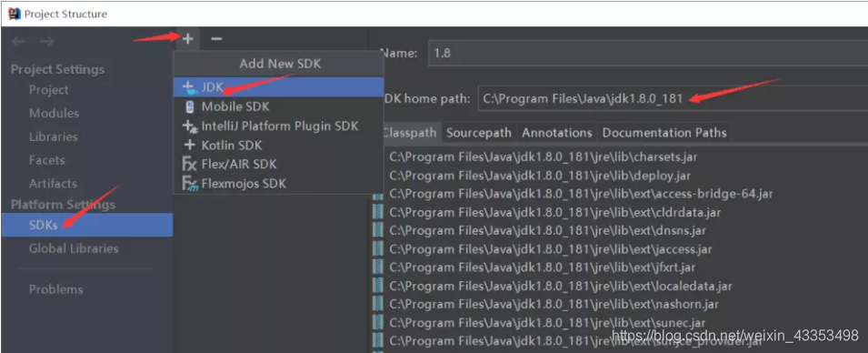The width and height of the screenshot is (868, 353).
Task: Click the IntelliJ icon in title bar
Action: (x=14, y=14)
